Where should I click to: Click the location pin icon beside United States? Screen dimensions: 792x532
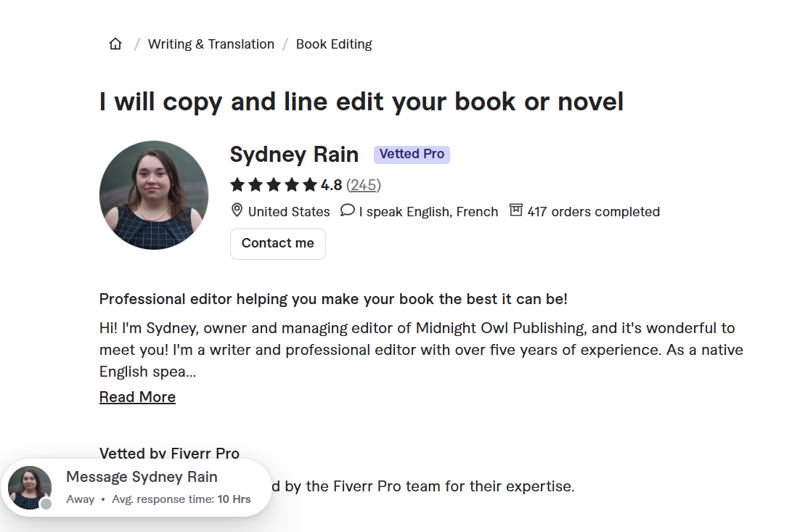tap(237, 210)
